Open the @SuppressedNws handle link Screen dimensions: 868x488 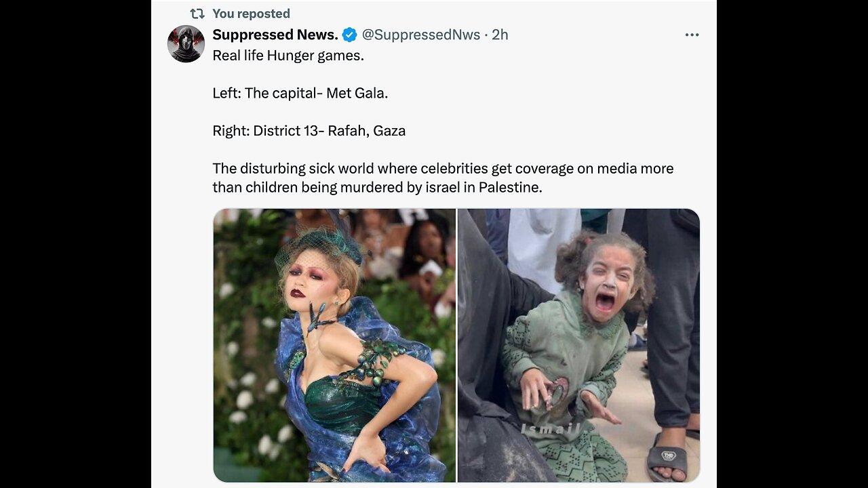point(420,35)
